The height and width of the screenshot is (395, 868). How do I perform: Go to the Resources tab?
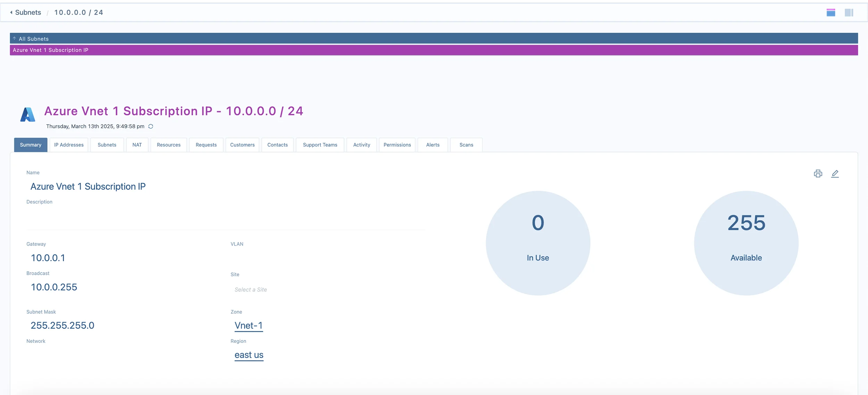pos(169,145)
